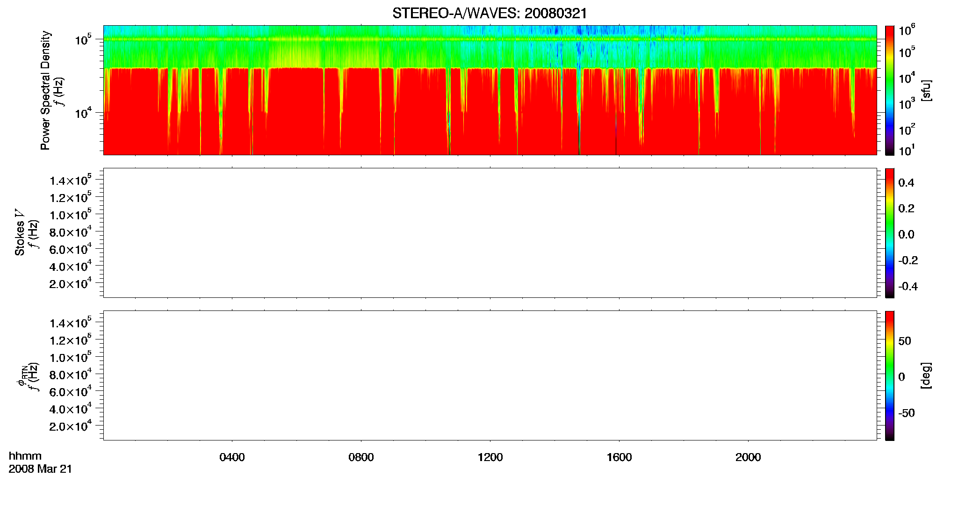Click inside the empty Stokes V panel
Viewport: 980px width, 505px height.
click(490, 233)
